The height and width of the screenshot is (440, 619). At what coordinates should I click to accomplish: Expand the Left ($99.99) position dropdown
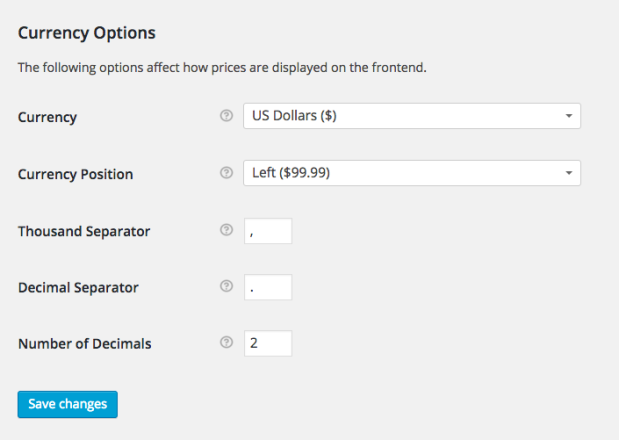pos(412,173)
